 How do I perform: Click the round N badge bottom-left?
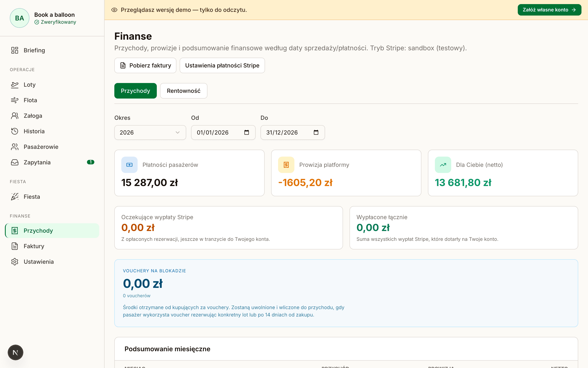click(x=15, y=352)
